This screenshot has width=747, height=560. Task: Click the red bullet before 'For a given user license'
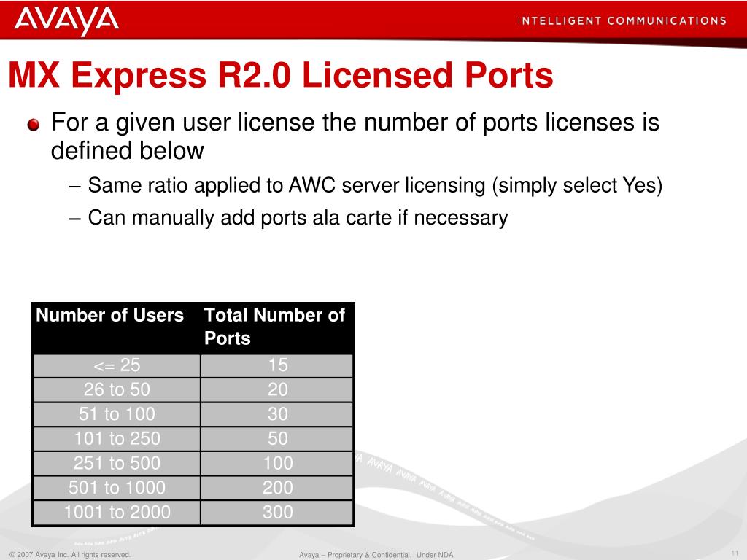coord(34,125)
